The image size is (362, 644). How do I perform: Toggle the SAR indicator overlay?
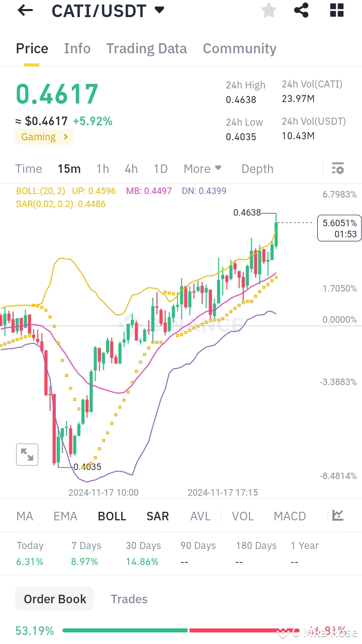pos(157,516)
